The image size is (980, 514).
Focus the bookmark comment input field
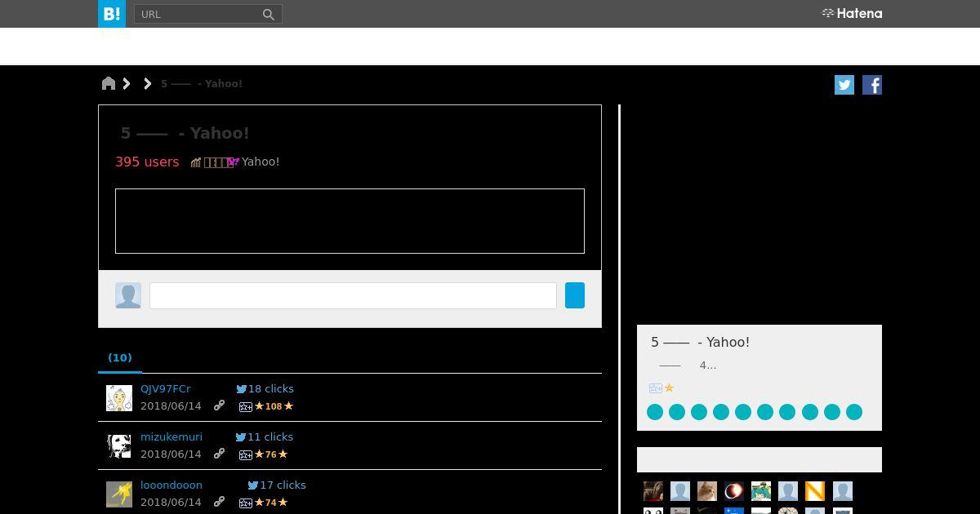click(x=353, y=295)
